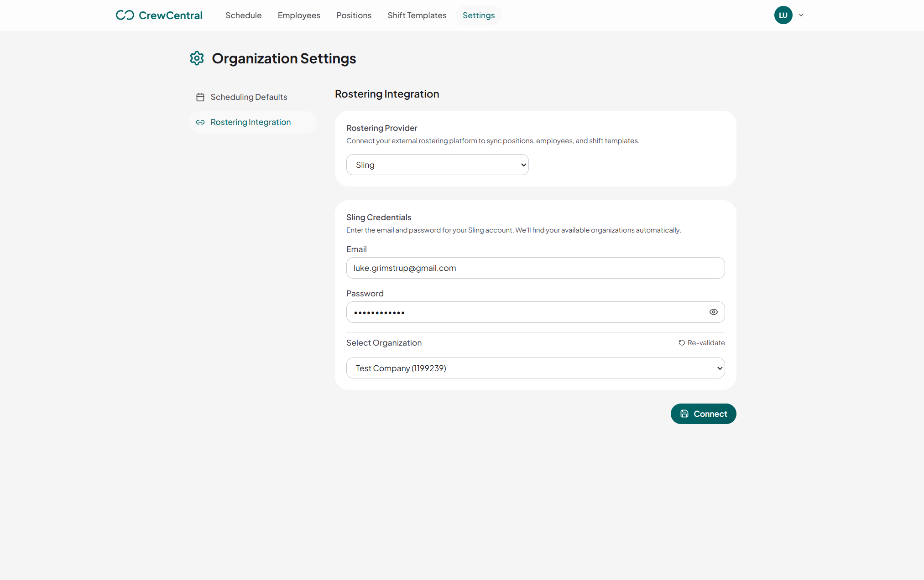Toggle password visibility off after revealing
The height and width of the screenshot is (580, 924).
point(714,312)
